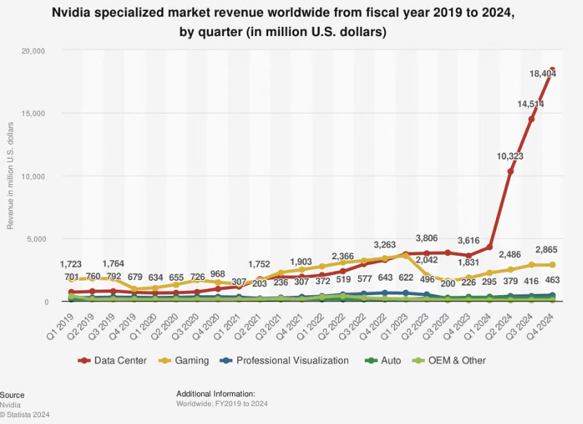Click the 622 data label
Image resolution: width=583 pixels, height=424 pixels.
pyautogui.click(x=406, y=277)
